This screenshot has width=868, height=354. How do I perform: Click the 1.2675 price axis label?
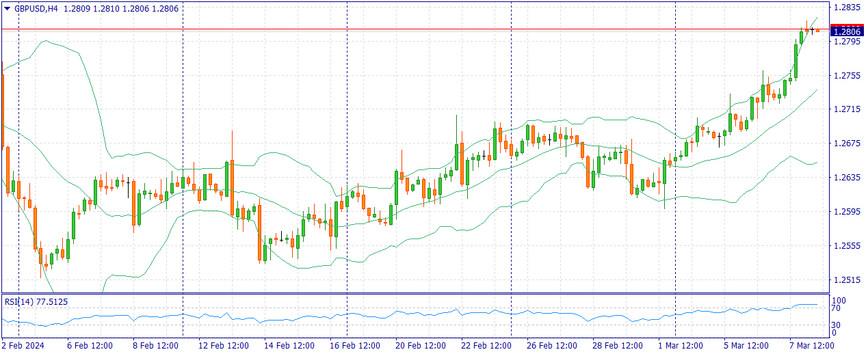coord(847,144)
